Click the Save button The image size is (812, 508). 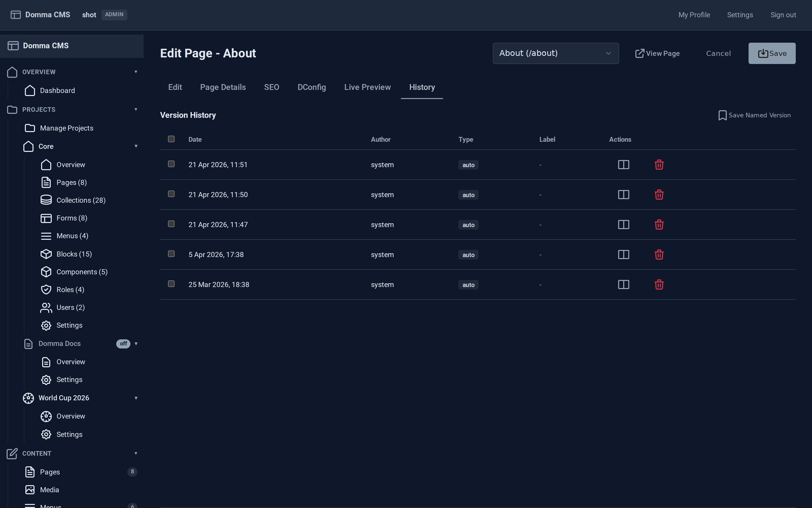(772, 53)
